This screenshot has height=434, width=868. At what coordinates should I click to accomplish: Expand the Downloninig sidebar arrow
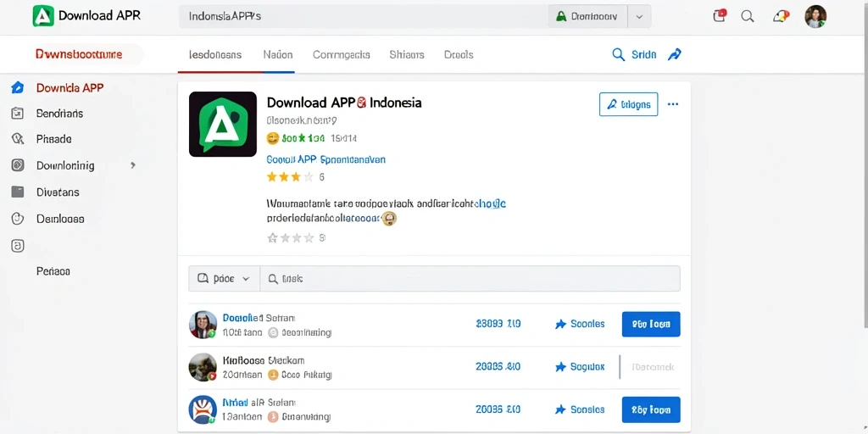(133, 165)
